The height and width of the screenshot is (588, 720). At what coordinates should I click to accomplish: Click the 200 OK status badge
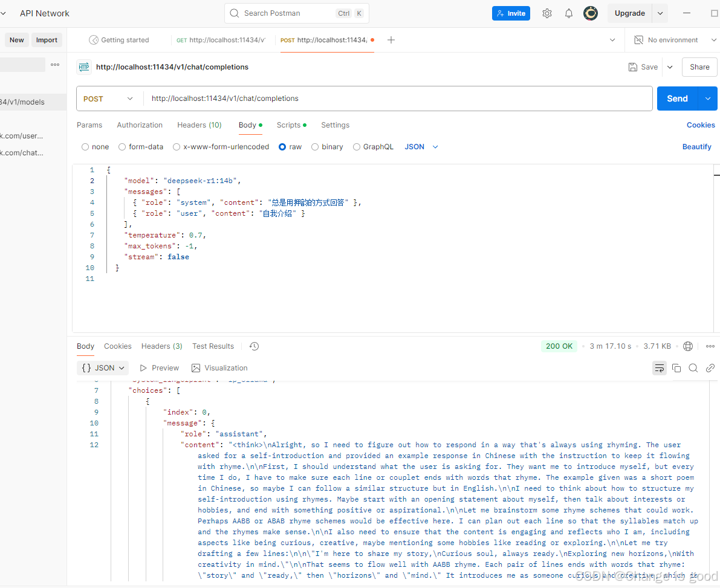click(559, 346)
